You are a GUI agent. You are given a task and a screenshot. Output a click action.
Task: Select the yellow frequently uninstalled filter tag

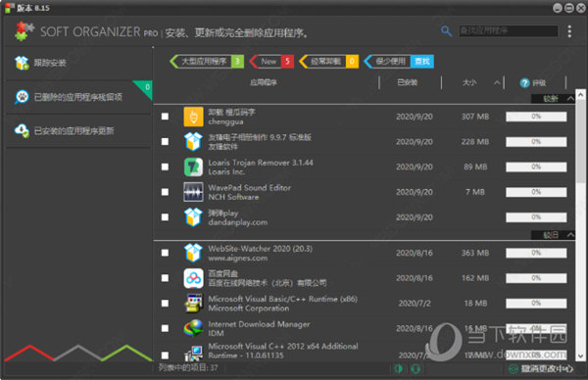(329, 62)
